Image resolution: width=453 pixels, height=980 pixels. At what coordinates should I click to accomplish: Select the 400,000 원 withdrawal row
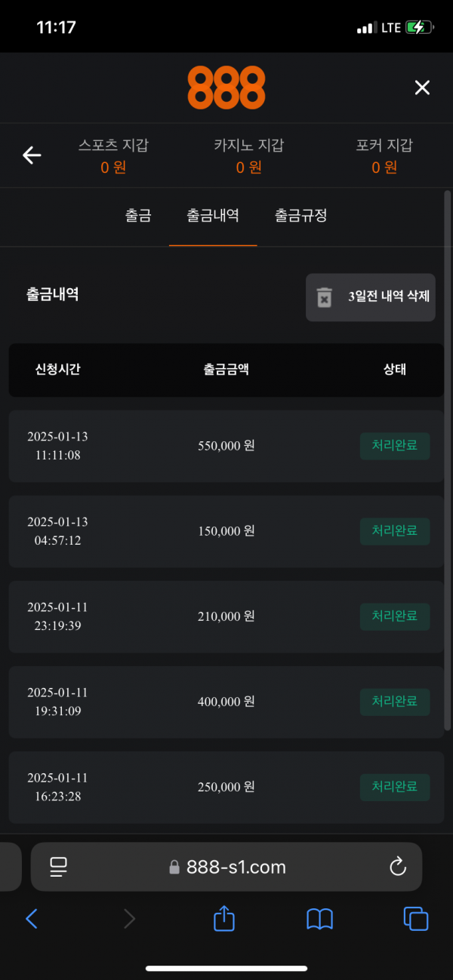226,702
